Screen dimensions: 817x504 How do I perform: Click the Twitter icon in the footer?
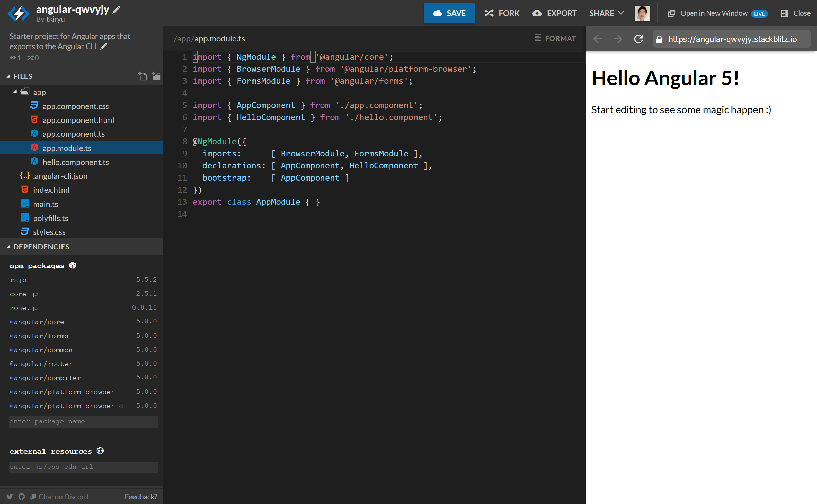point(10,496)
